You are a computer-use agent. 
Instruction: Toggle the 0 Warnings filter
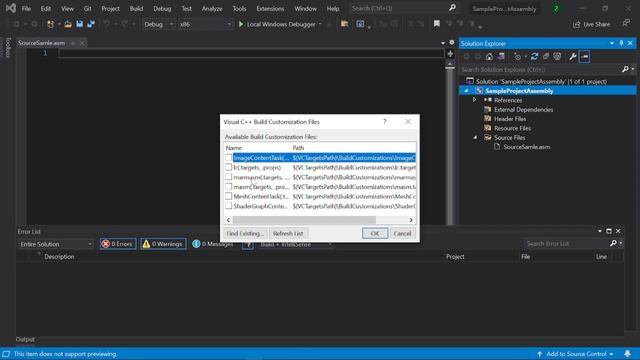[x=163, y=244]
